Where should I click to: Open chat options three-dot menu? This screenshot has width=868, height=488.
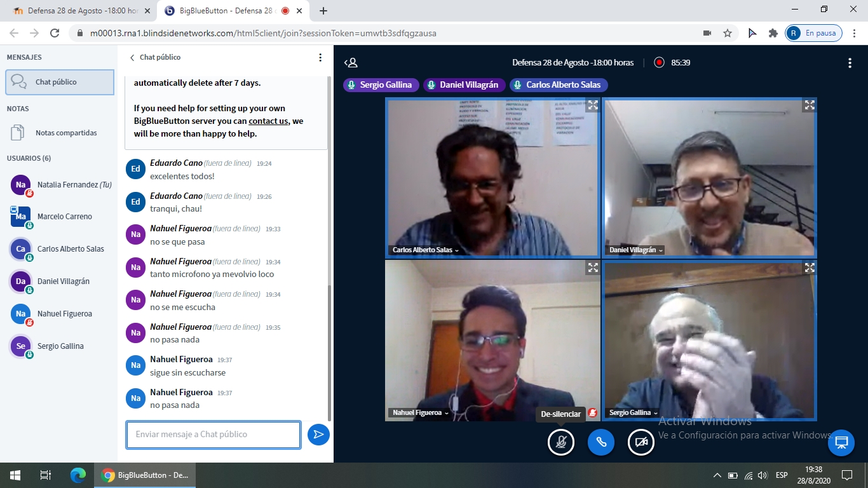pyautogui.click(x=320, y=58)
